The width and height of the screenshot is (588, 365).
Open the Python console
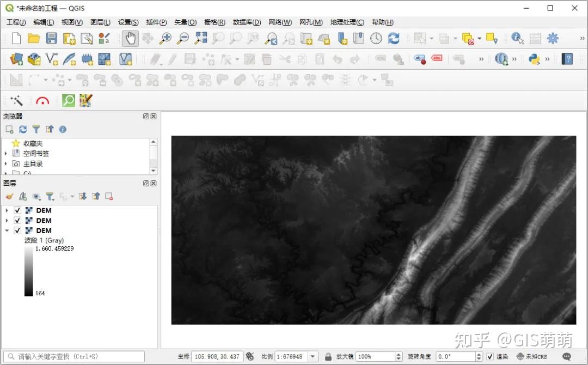tap(534, 59)
